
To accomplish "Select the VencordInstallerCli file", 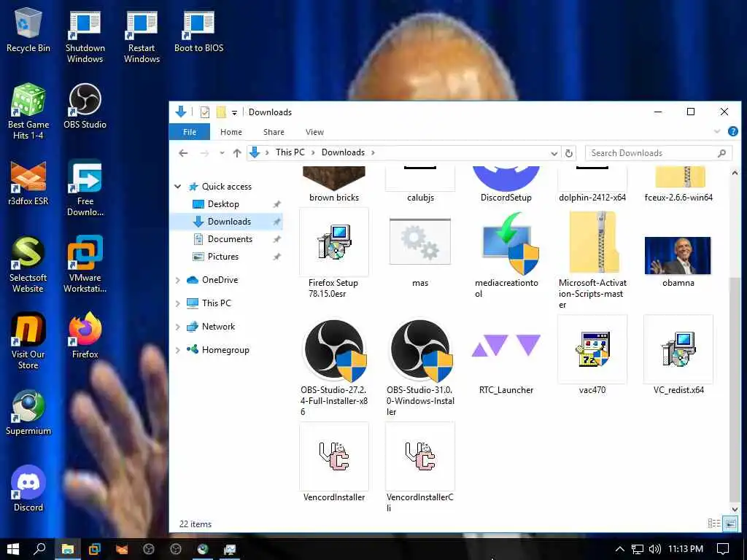I will pyautogui.click(x=419, y=467).
